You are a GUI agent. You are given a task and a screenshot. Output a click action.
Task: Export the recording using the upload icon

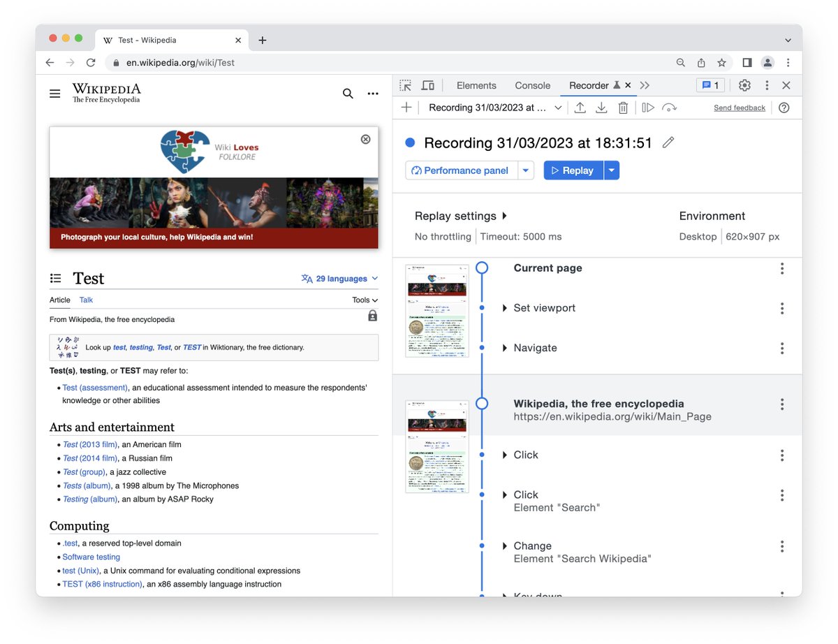coord(580,107)
